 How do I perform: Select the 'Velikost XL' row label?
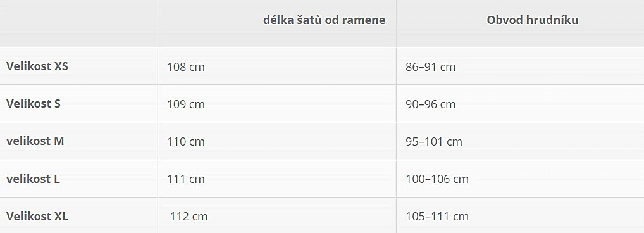pos(37,216)
